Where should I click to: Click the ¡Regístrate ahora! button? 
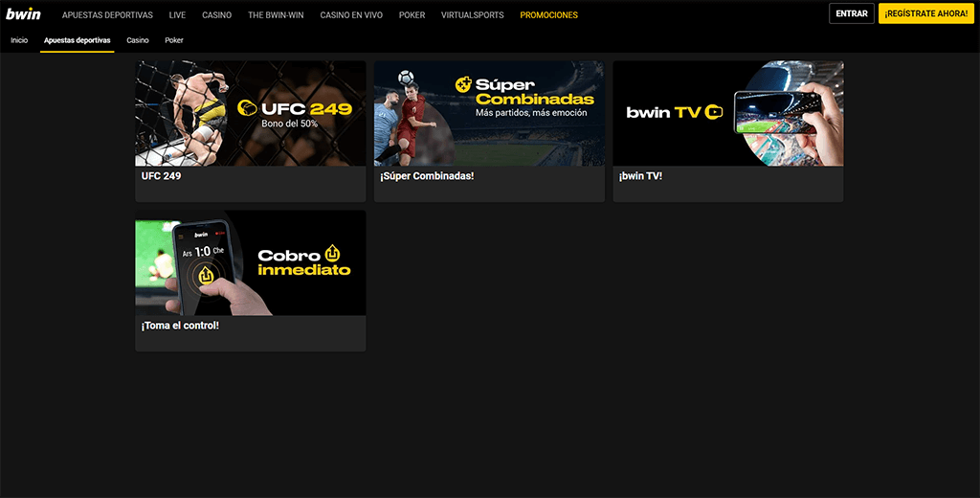(x=925, y=13)
